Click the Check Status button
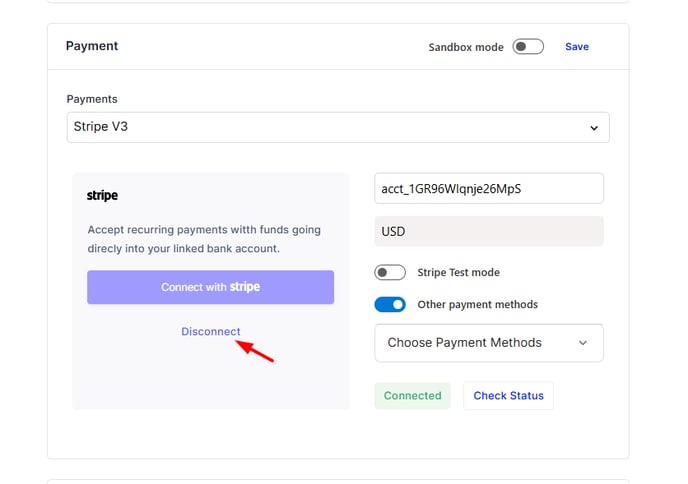 tap(508, 395)
